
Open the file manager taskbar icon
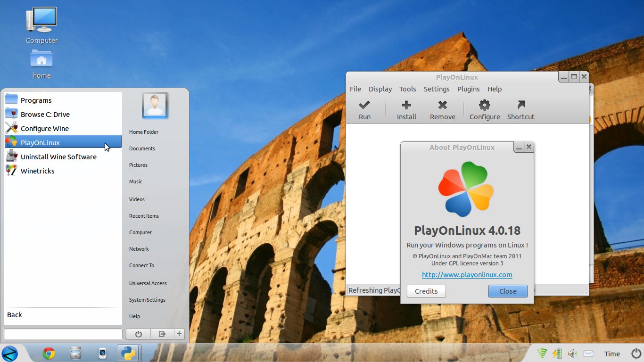click(x=75, y=353)
